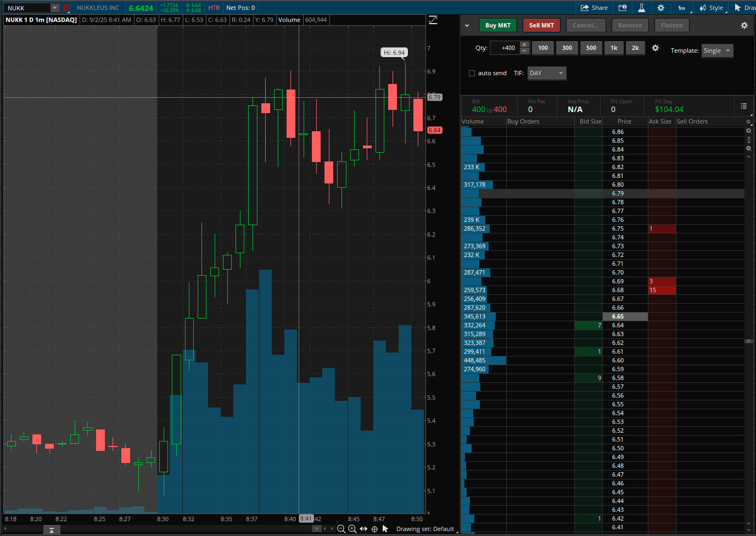Activate the crosshair pan tool

click(x=374, y=529)
